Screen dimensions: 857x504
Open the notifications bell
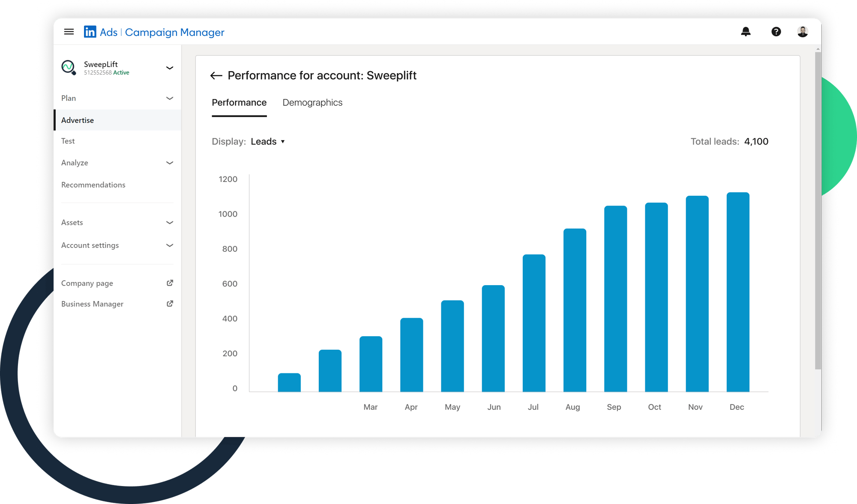746,32
